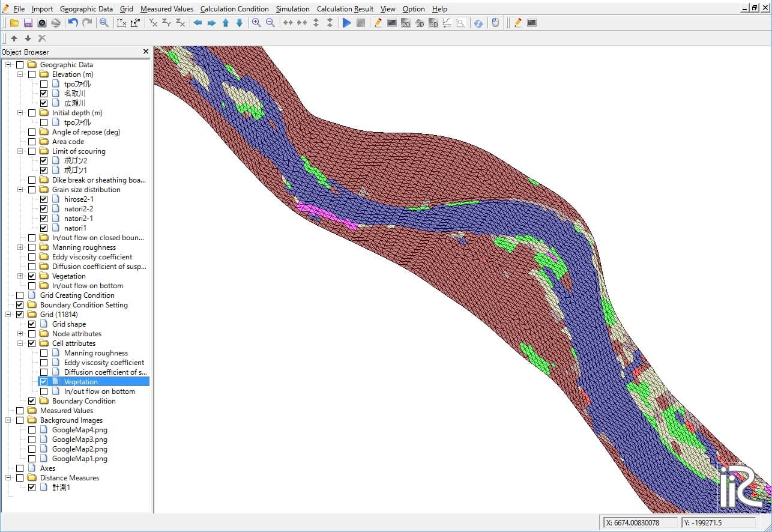
Task: Click the Move Down arrow in Object Browser toolbar
Action: [28, 38]
